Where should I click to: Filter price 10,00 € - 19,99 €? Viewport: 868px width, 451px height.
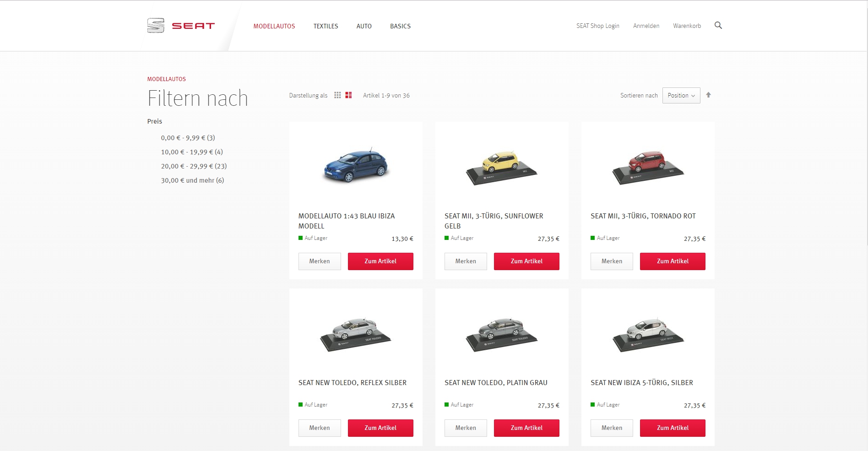(x=192, y=152)
